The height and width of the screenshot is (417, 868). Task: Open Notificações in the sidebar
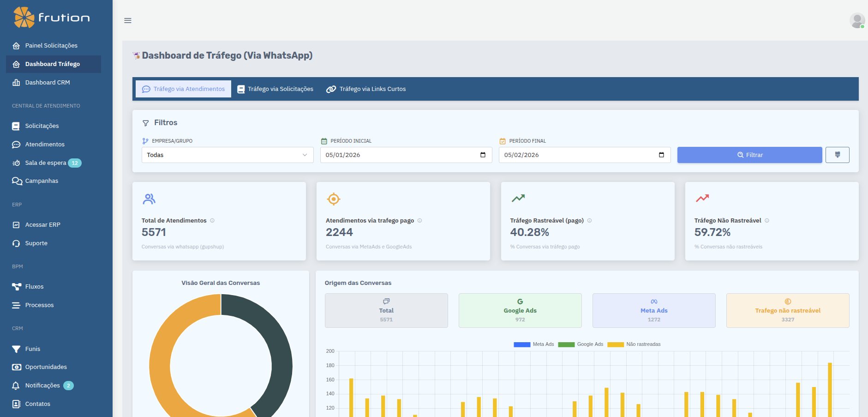point(42,386)
